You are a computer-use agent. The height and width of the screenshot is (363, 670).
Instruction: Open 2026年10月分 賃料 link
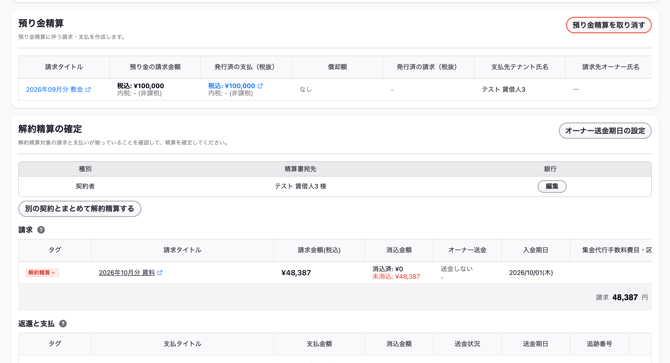click(x=126, y=272)
